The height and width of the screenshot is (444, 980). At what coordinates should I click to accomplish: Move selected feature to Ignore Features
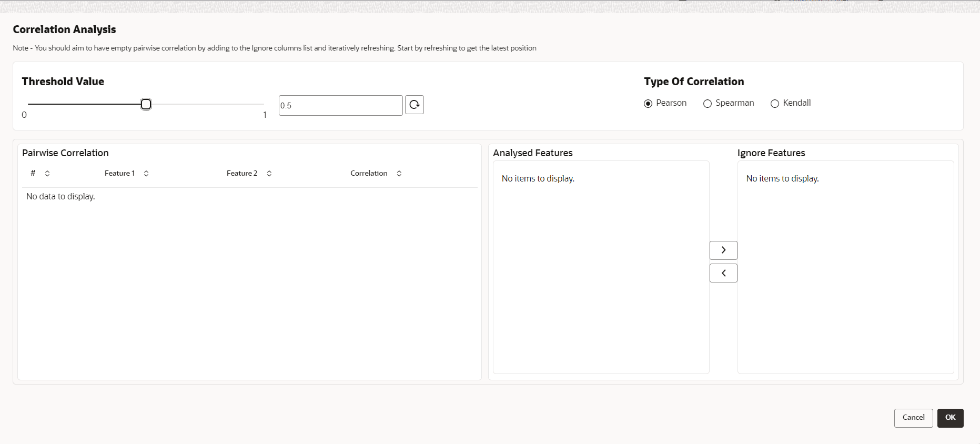pyautogui.click(x=723, y=250)
